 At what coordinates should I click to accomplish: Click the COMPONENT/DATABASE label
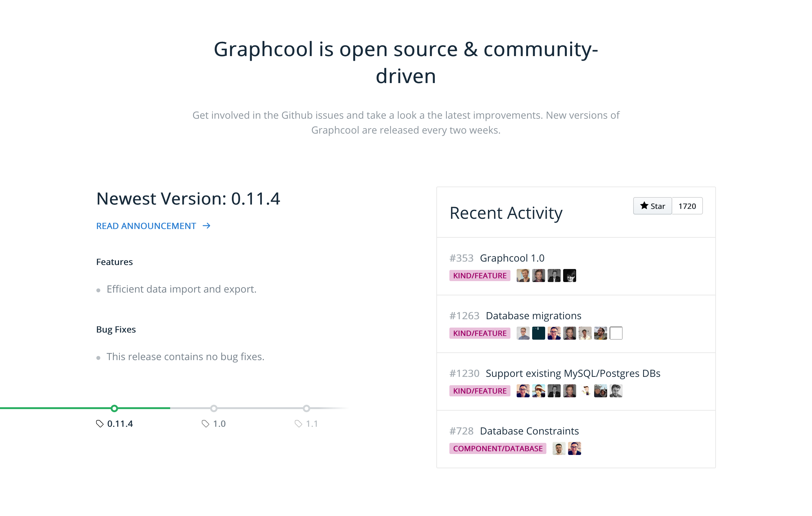[x=498, y=448]
